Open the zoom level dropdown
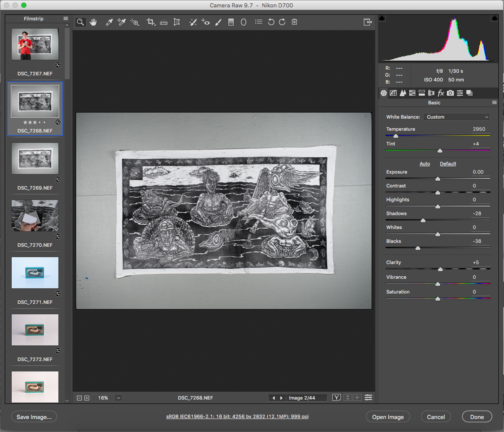 pos(118,398)
